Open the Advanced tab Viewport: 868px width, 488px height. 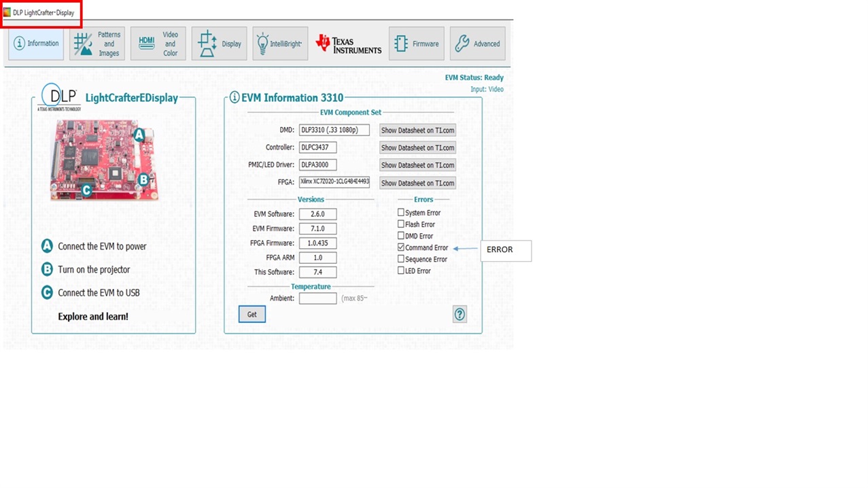pos(478,43)
